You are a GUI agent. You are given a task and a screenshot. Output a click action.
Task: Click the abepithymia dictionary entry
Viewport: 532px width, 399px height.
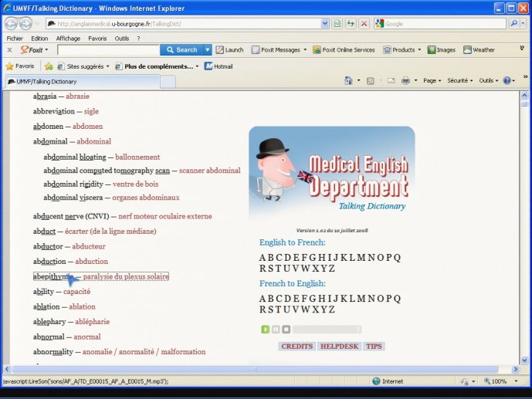(101, 276)
